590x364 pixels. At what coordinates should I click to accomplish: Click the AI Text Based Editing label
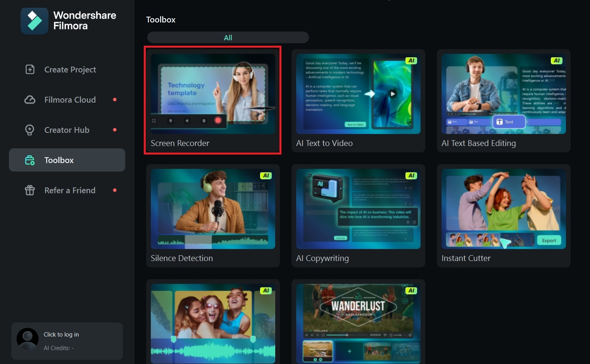point(479,143)
